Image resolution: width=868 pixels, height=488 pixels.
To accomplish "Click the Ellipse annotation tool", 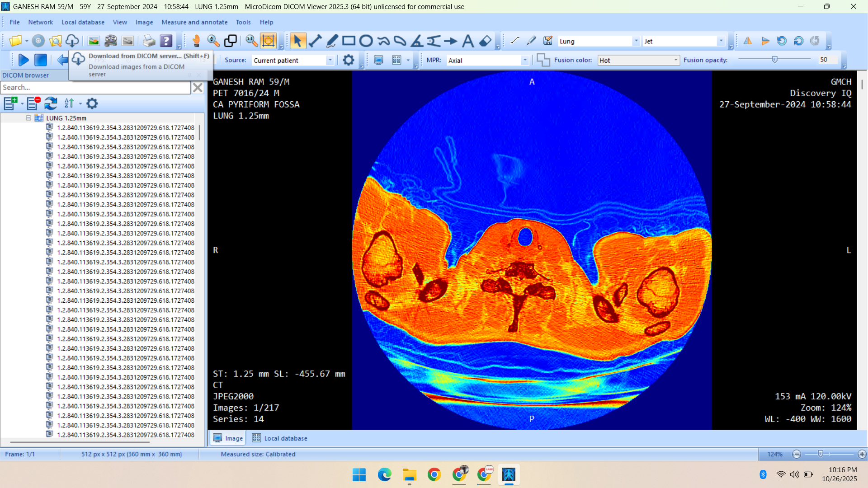I will (x=366, y=41).
